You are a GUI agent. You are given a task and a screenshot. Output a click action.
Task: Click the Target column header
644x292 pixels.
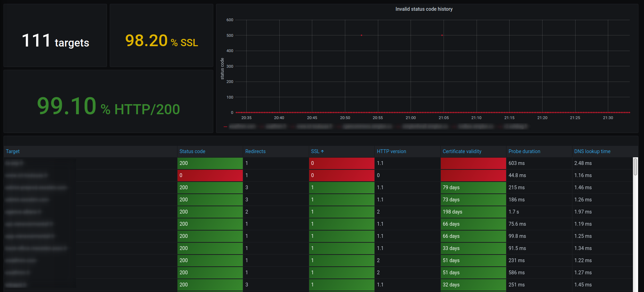[13, 151]
